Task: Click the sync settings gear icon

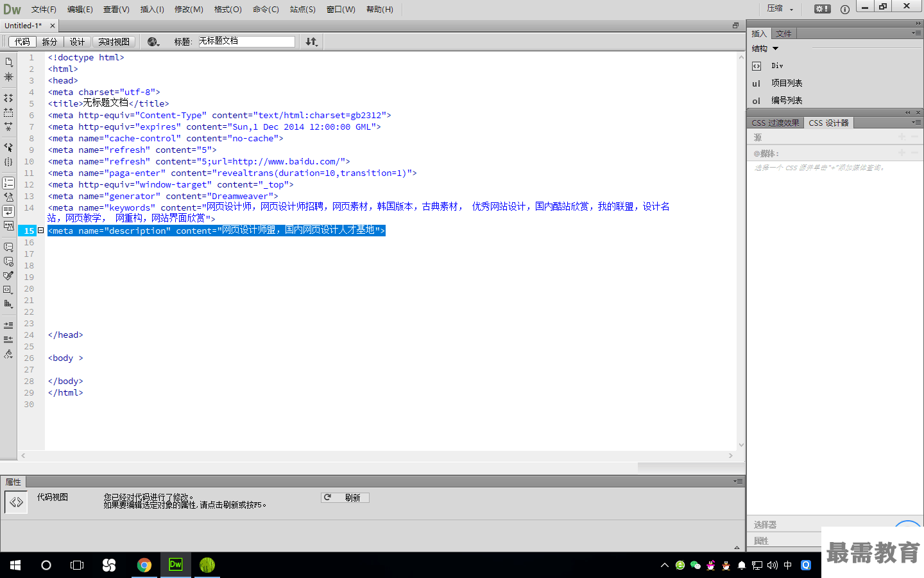Action: pos(822,9)
